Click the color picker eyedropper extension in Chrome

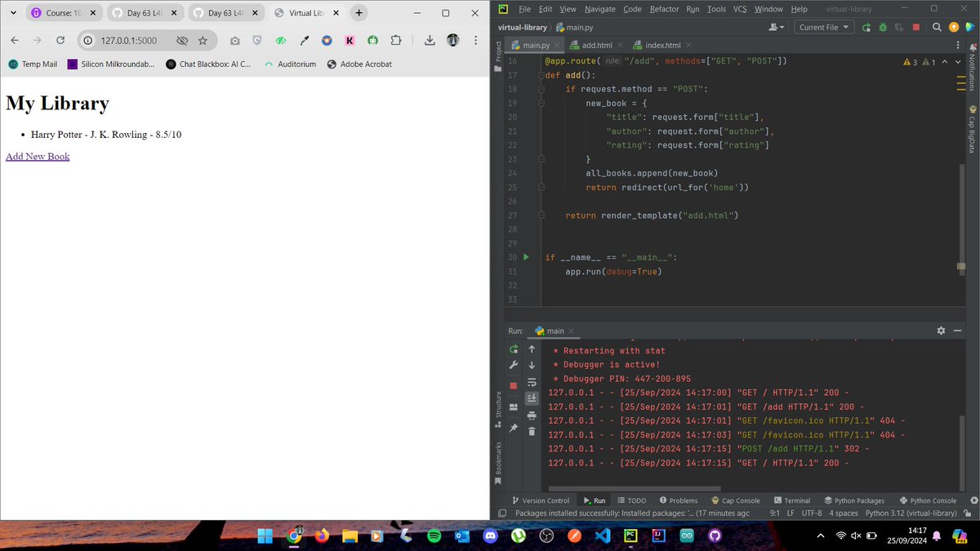(305, 41)
